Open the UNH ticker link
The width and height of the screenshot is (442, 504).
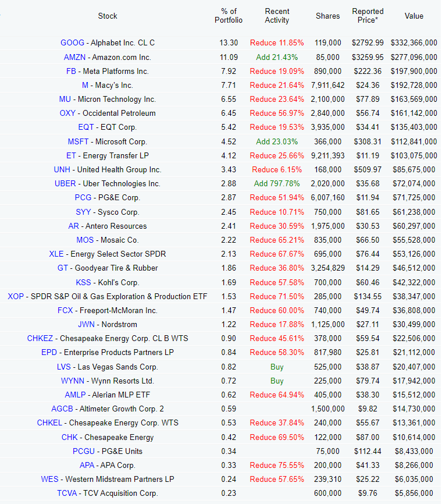tap(62, 169)
